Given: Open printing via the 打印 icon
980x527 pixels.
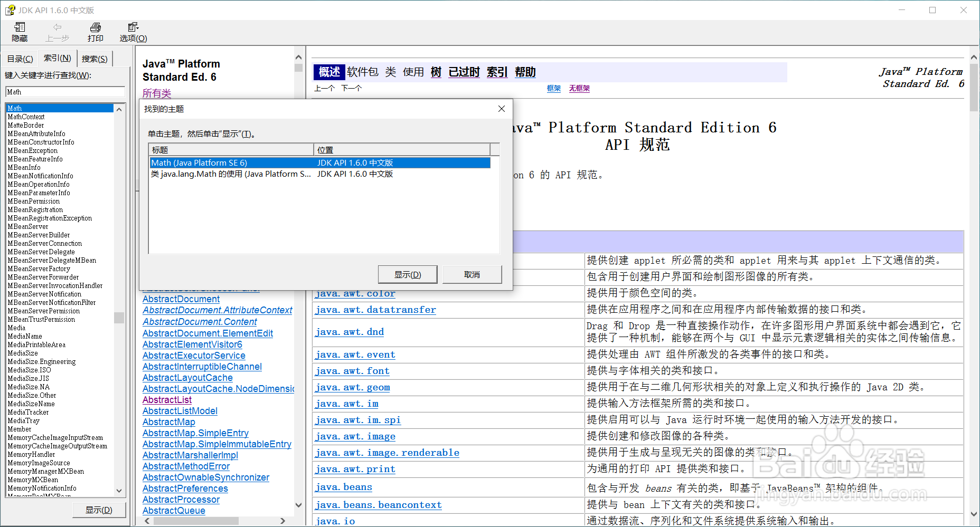Looking at the screenshot, I should [x=95, y=31].
